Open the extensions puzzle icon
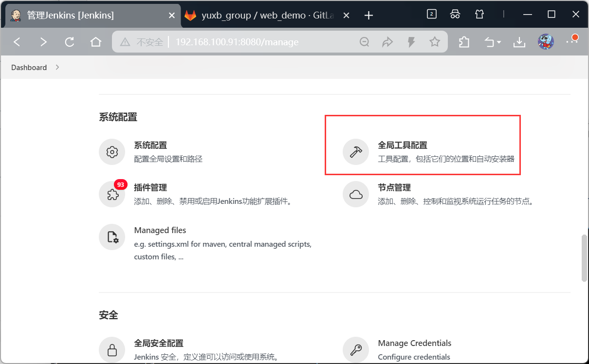This screenshot has width=589, height=364. [464, 42]
